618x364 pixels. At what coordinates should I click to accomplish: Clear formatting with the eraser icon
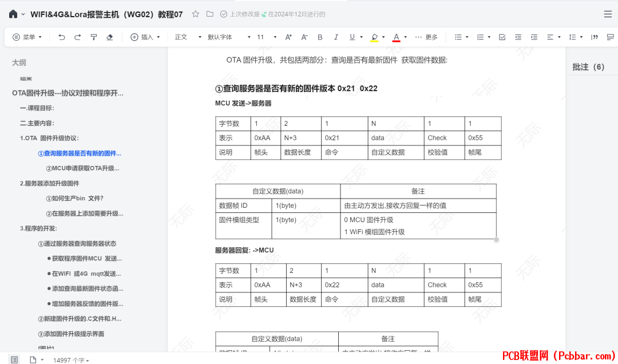click(x=109, y=37)
